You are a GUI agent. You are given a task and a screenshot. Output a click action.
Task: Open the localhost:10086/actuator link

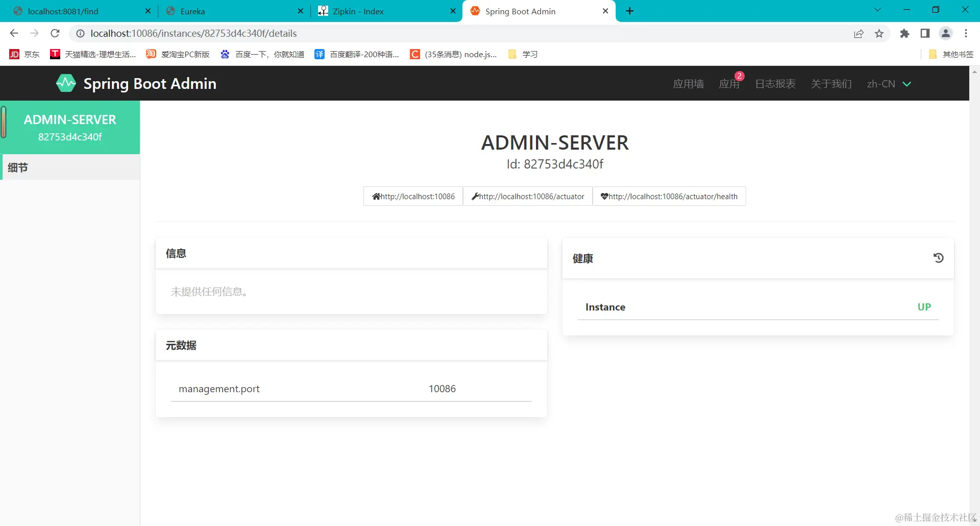coord(528,196)
